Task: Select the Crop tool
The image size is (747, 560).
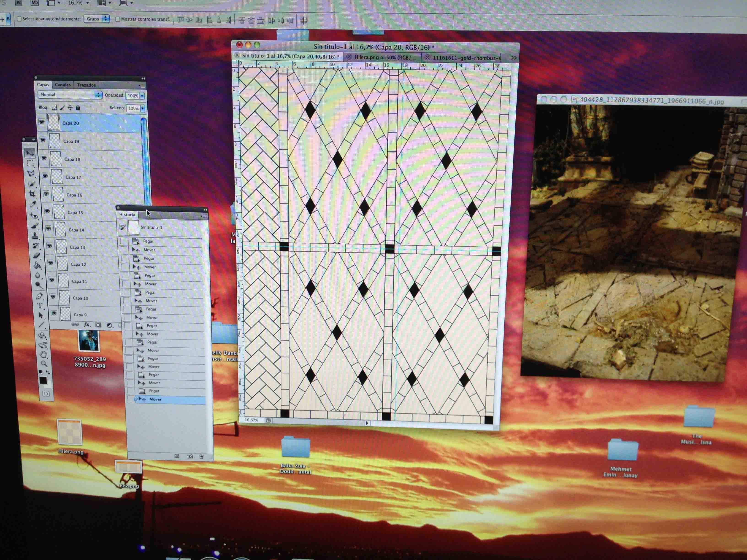Action: (32, 194)
